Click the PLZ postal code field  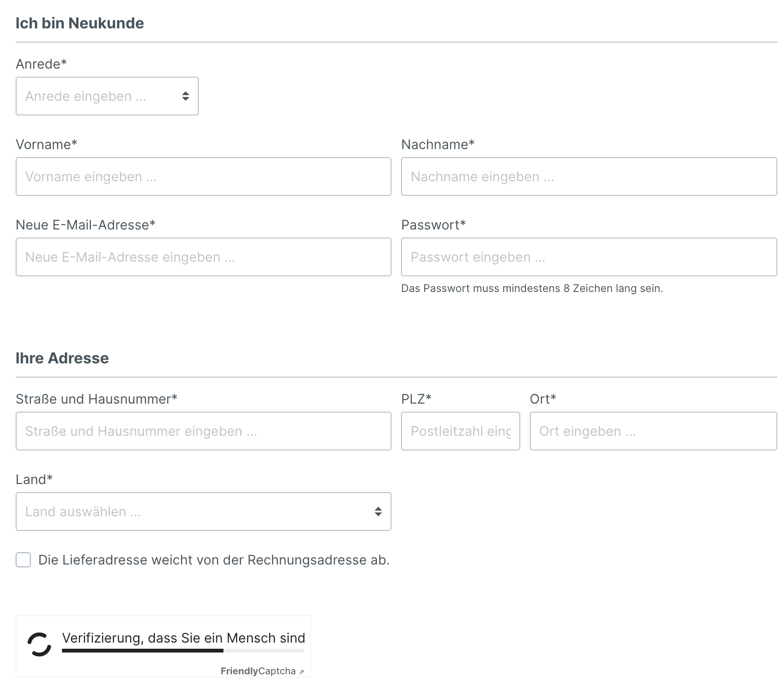point(460,432)
